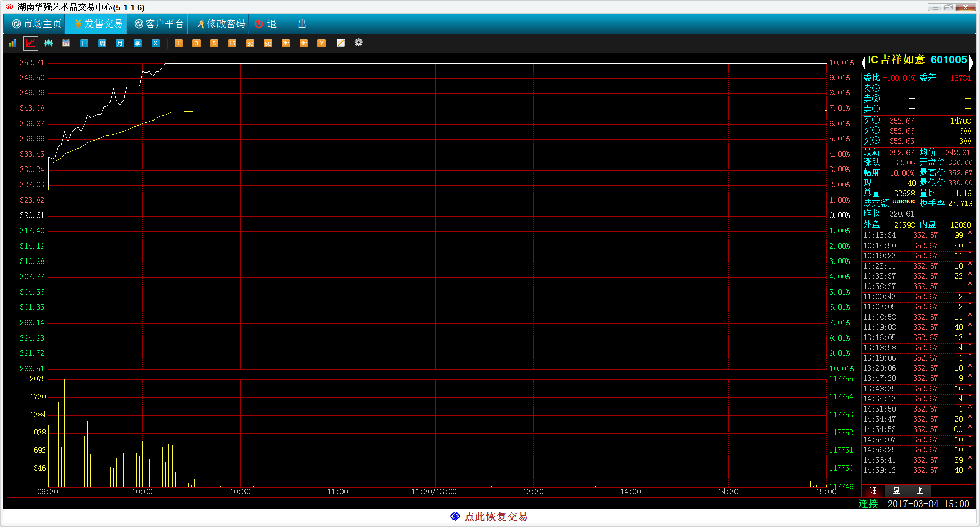980x527 pixels.
Task: Switch to the 图 tab in side panel
Action: (x=920, y=491)
